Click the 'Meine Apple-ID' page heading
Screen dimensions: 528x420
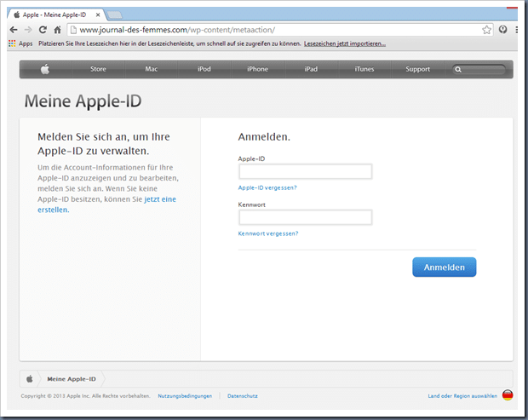(x=83, y=101)
